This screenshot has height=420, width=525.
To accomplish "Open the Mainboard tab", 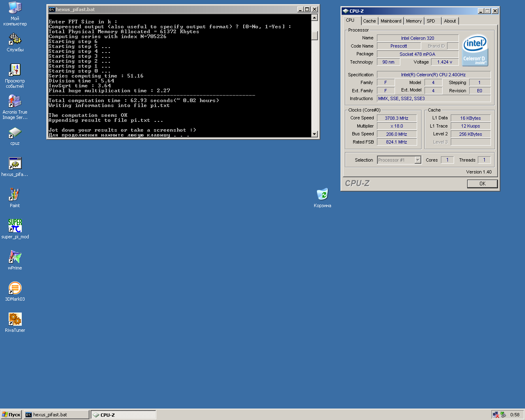I will tap(391, 21).
